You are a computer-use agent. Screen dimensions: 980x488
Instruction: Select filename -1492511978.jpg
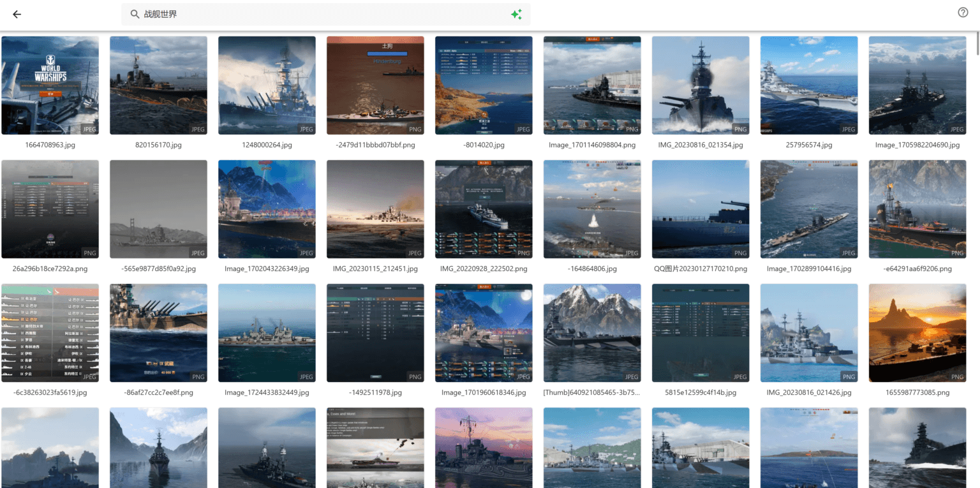pyautogui.click(x=375, y=393)
